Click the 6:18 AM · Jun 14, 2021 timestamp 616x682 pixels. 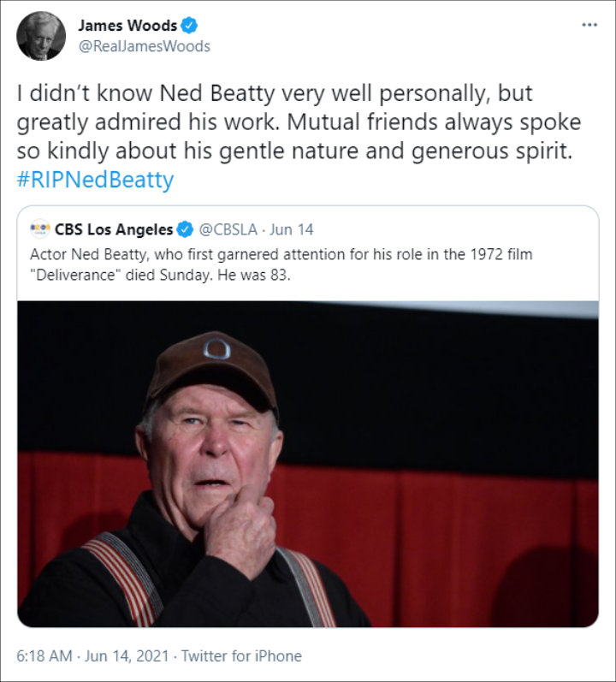92,655
